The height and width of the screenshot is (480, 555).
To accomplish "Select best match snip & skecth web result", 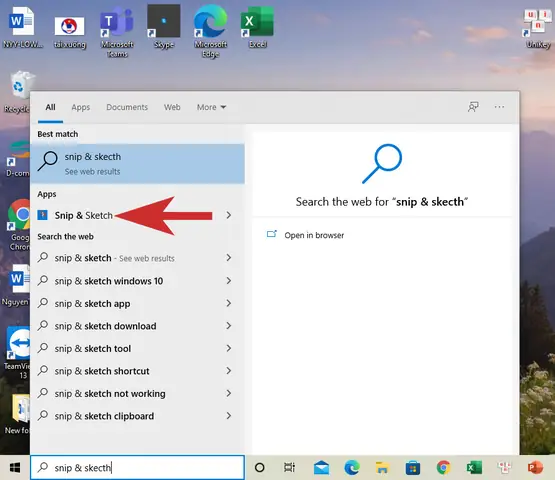I will point(137,164).
